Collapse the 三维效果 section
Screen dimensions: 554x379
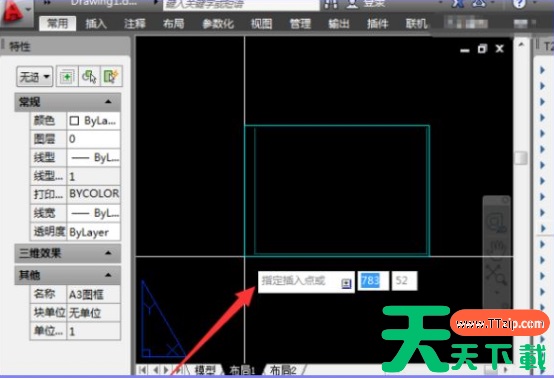108,253
